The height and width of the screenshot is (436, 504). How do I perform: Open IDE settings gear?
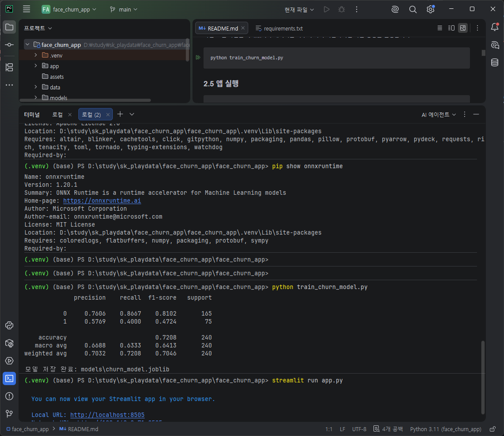tap(431, 9)
